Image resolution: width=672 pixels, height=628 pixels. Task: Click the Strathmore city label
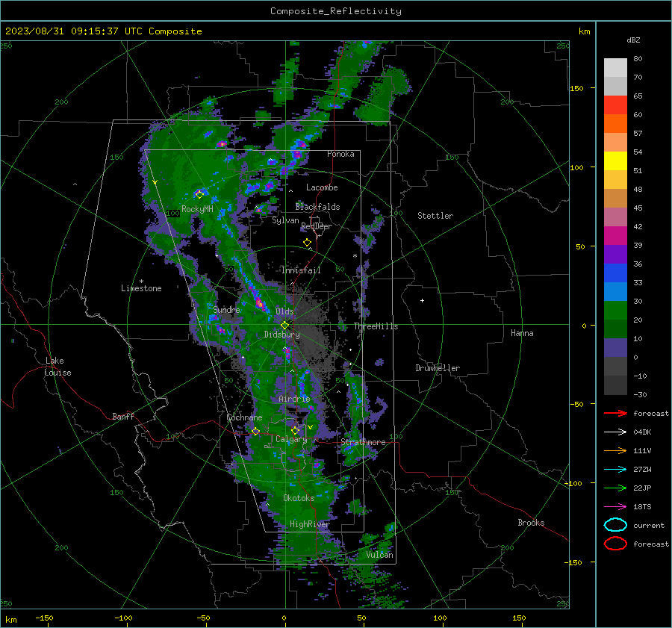coord(363,442)
